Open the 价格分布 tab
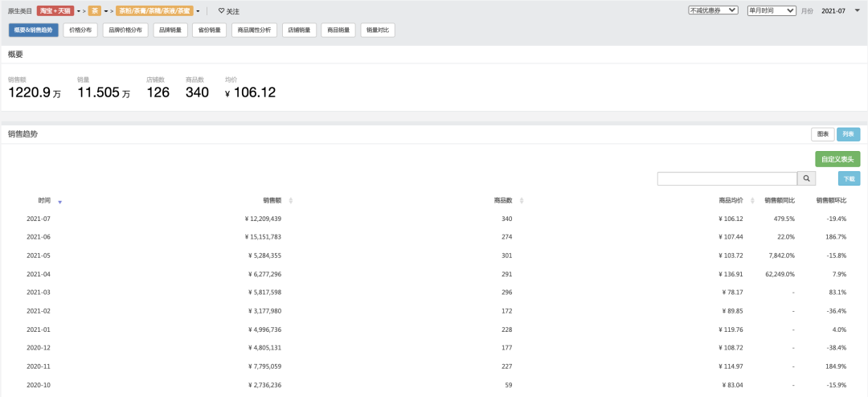The width and height of the screenshot is (868, 397). tap(80, 30)
